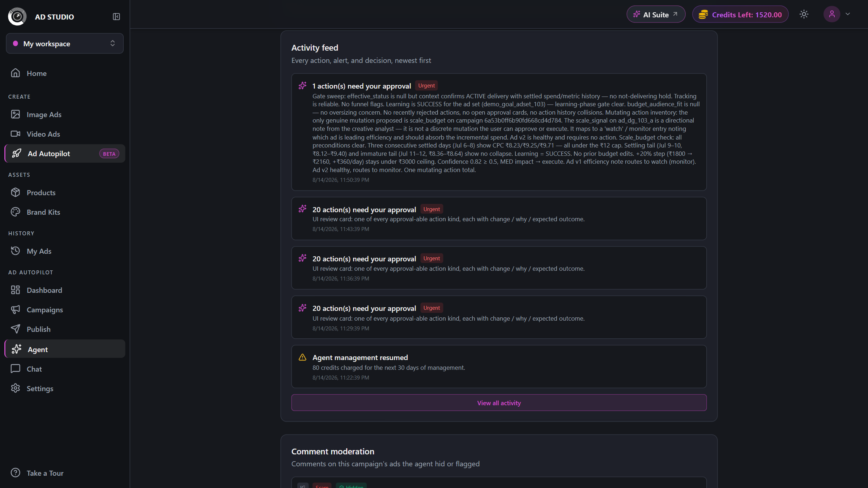
Task: Click the coins icon beside Credits Left
Action: click(703, 14)
